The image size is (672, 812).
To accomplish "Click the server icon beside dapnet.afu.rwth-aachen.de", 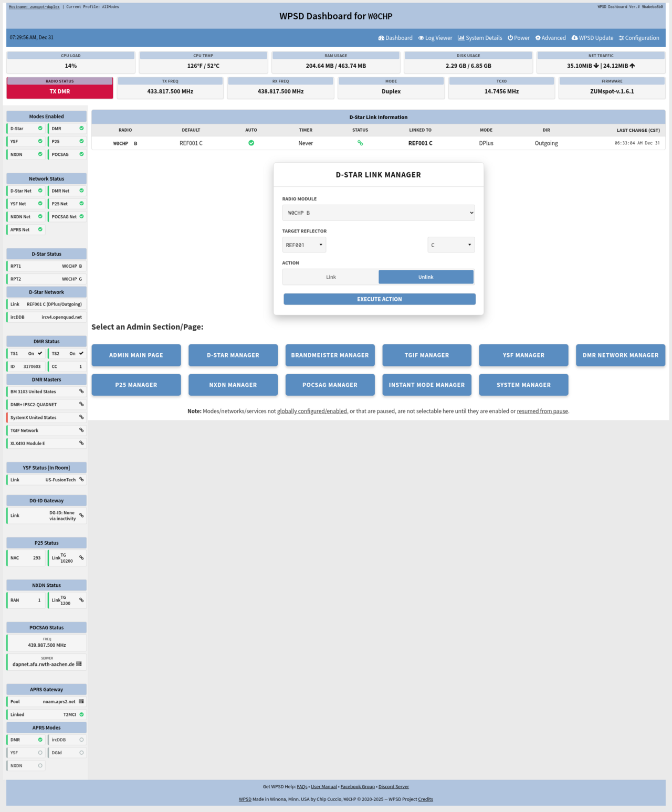I will pos(79,664).
